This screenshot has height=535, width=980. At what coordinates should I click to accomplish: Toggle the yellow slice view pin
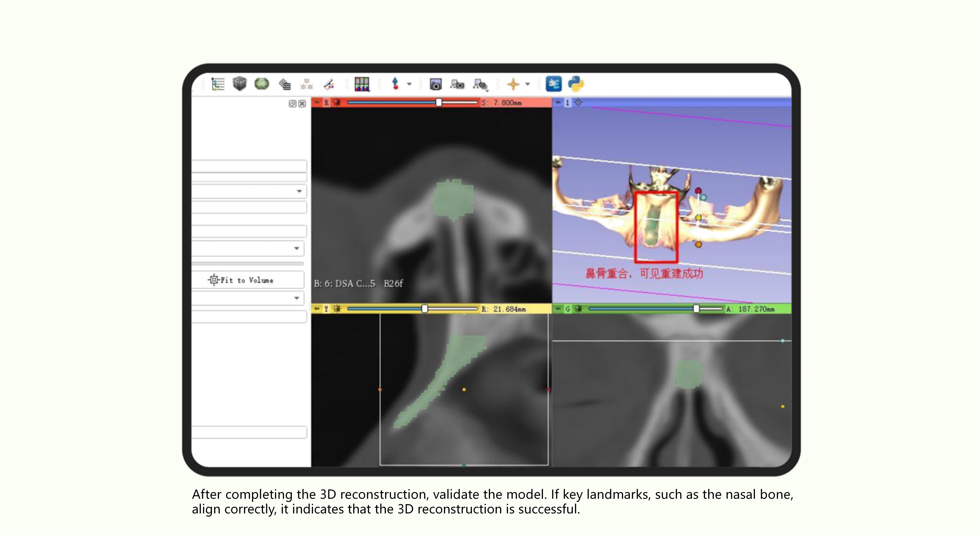[316, 309]
